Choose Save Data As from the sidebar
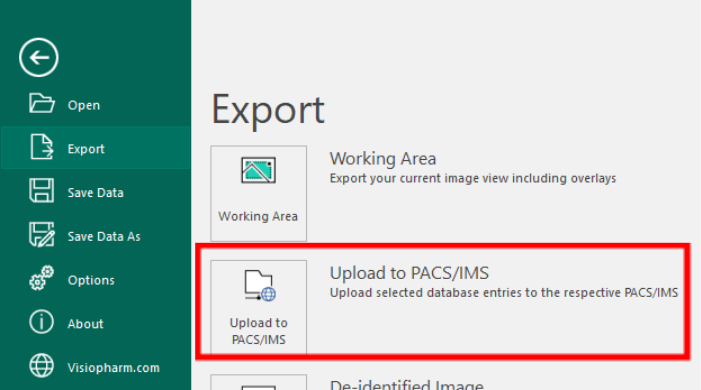 point(96,235)
